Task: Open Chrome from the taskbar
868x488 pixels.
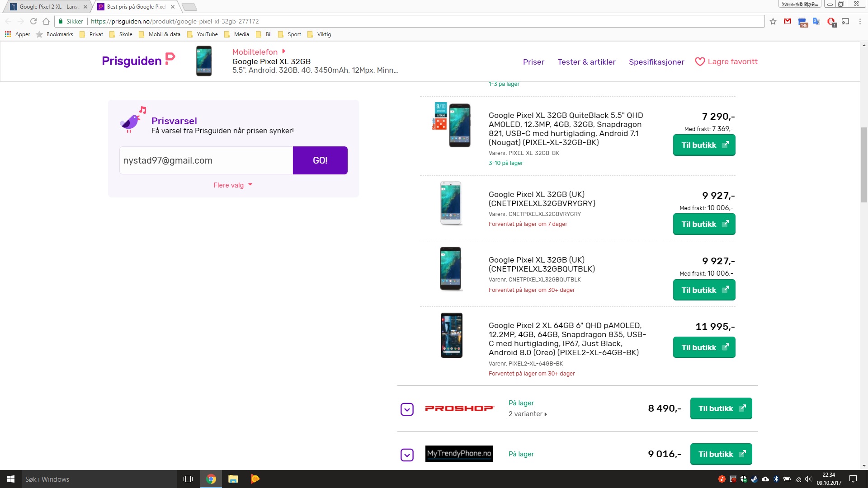Action: 211,479
